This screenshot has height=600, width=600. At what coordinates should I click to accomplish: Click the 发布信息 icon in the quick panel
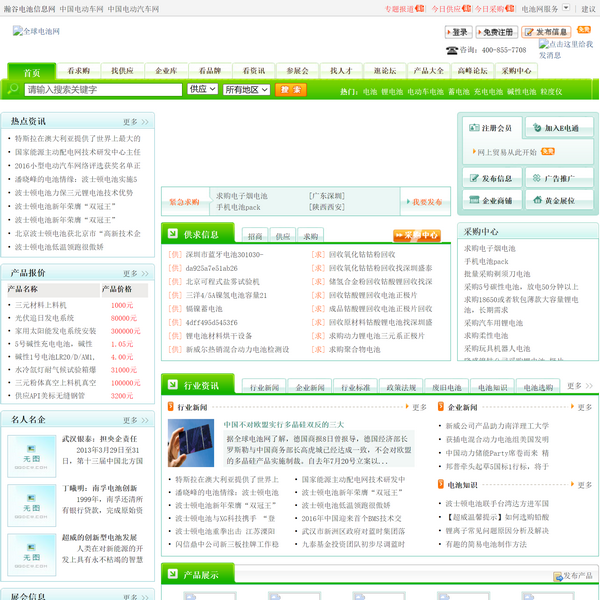click(490, 178)
